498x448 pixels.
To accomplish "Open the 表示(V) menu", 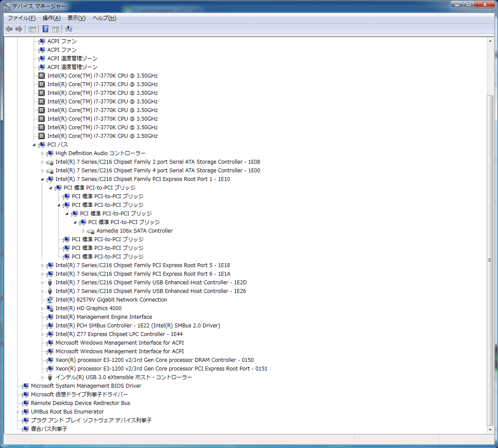I will (x=76, y=18).
